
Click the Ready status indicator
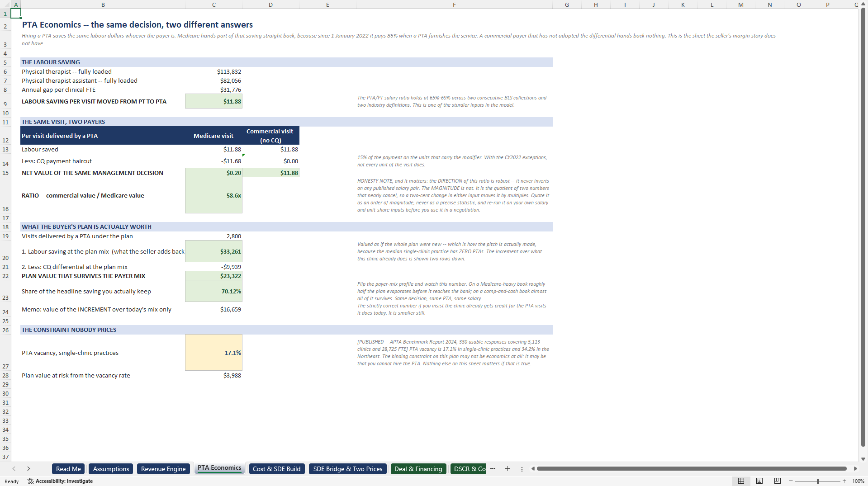12,481
